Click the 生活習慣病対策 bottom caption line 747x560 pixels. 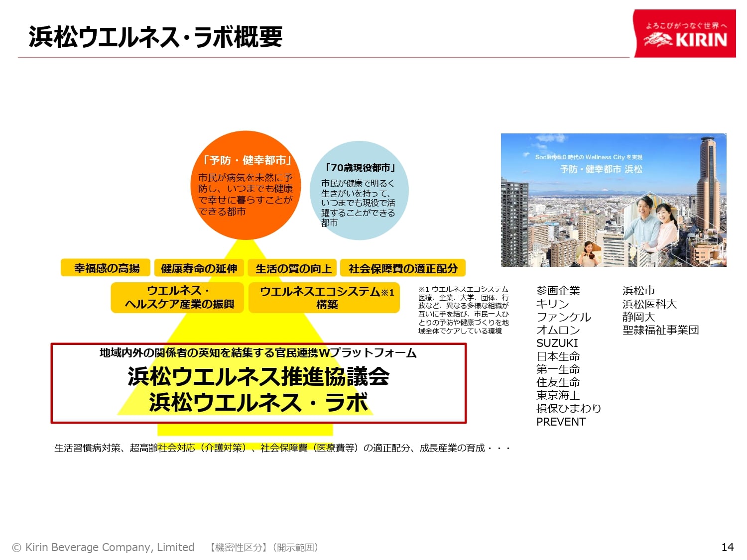[282, 448]
